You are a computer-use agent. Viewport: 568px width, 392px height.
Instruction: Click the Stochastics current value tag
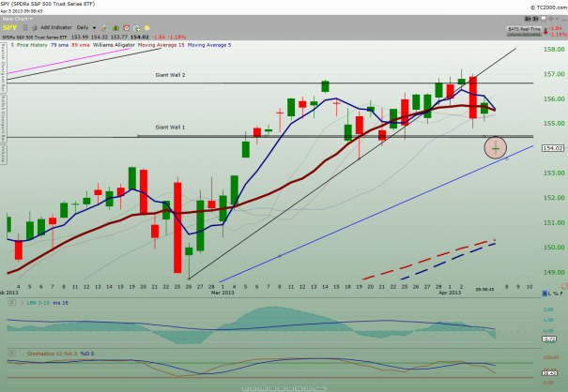(549, 373)
